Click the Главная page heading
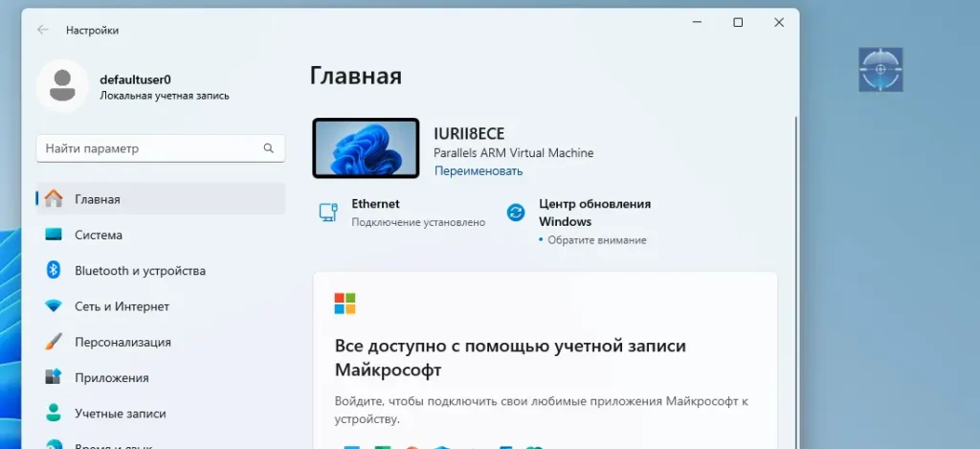The image size is (980, 449). [x=356, y=76]
